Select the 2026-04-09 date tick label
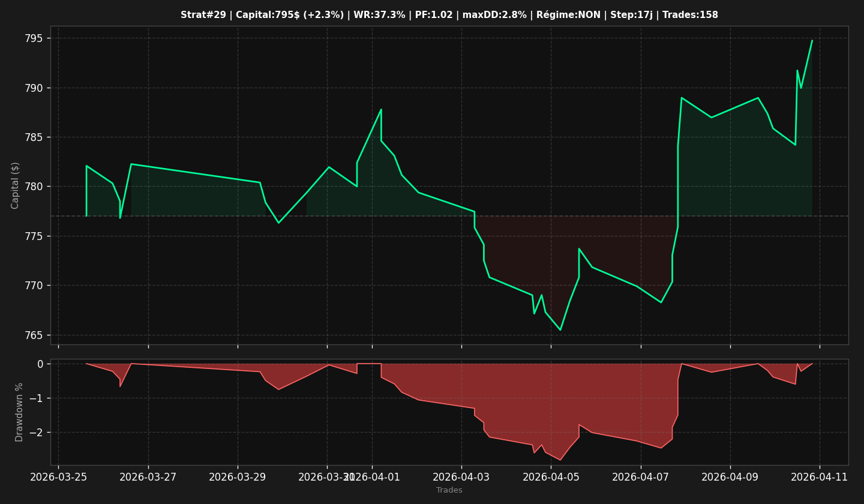Viewport: 864px width, 504px height. click(x=730, y=477)
